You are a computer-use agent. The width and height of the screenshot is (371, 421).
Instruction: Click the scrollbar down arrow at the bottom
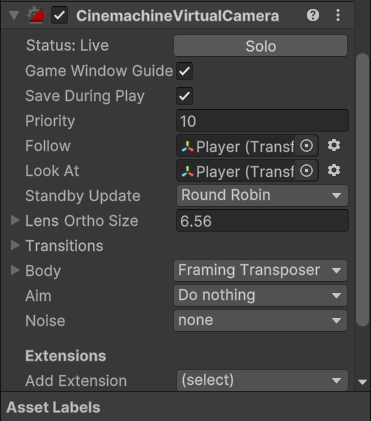point(362,382)
